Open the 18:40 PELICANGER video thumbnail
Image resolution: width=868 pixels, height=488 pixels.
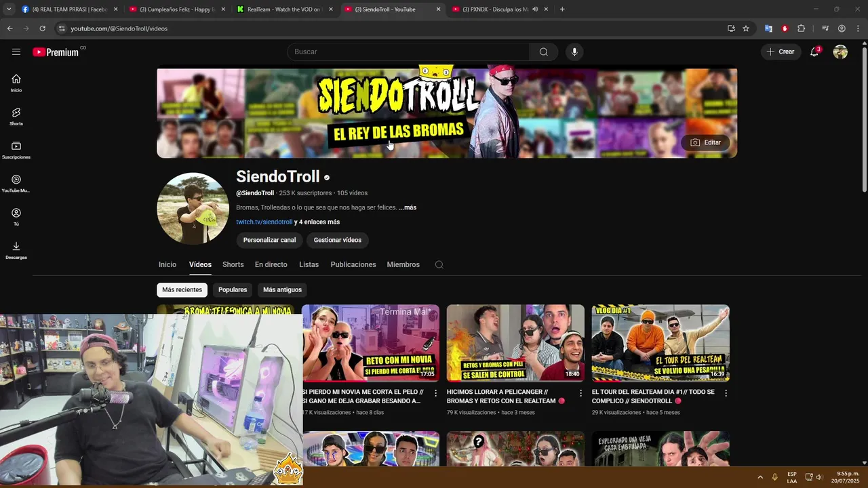point(515,343)
